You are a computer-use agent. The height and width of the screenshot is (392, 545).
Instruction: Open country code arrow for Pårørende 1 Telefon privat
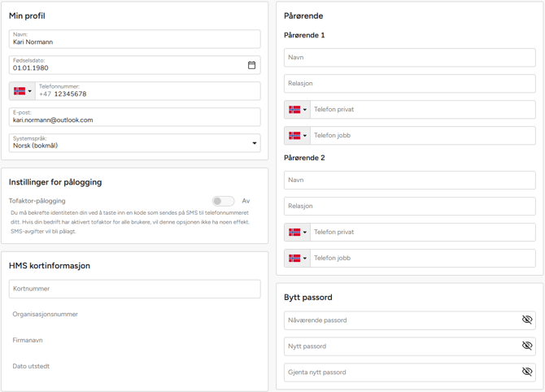[305, 110]
